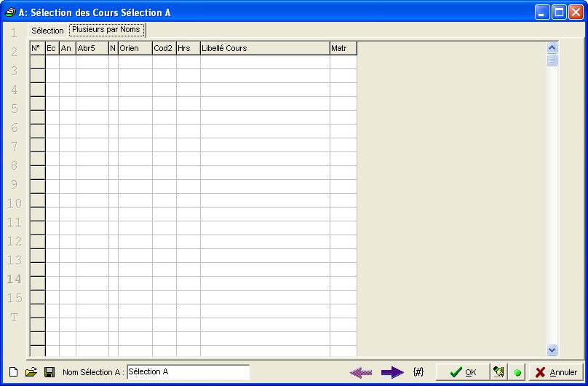The image size is (588, 386).
Task: Click the hand-with-pencil icon button
Action: pyautogui.click(x=498, y=371)
